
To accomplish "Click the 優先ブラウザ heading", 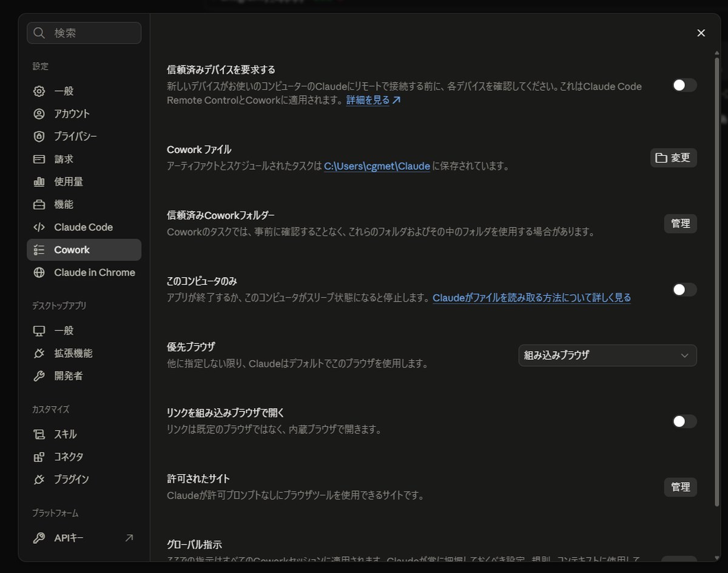I will [x=190, y=347].
